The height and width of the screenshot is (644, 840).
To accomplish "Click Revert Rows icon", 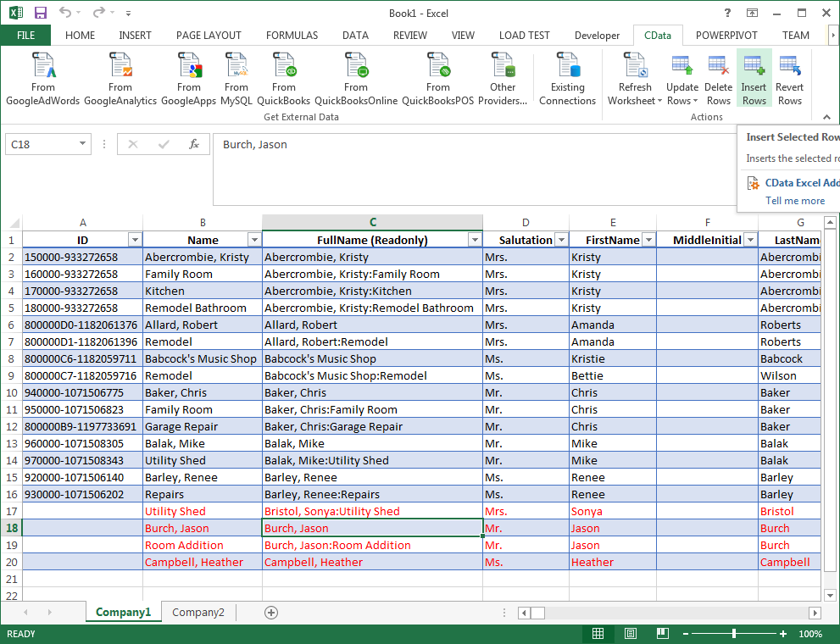I will point(789,79).
